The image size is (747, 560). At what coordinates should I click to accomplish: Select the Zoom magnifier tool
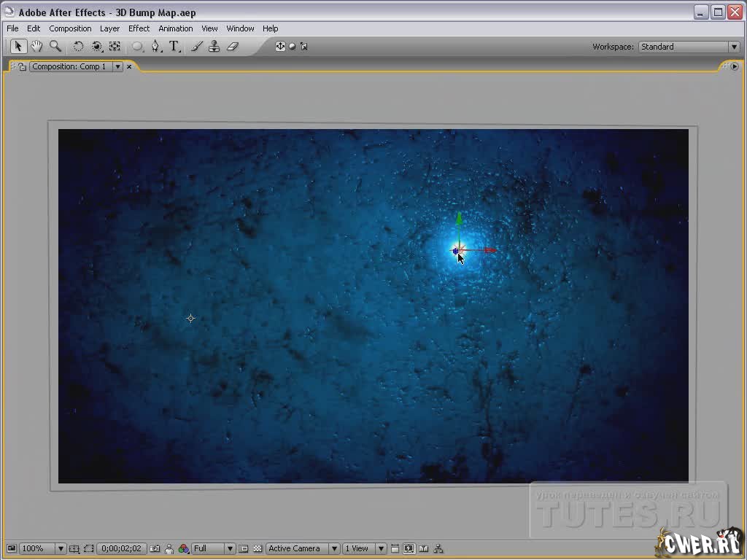tap(55, 47)
